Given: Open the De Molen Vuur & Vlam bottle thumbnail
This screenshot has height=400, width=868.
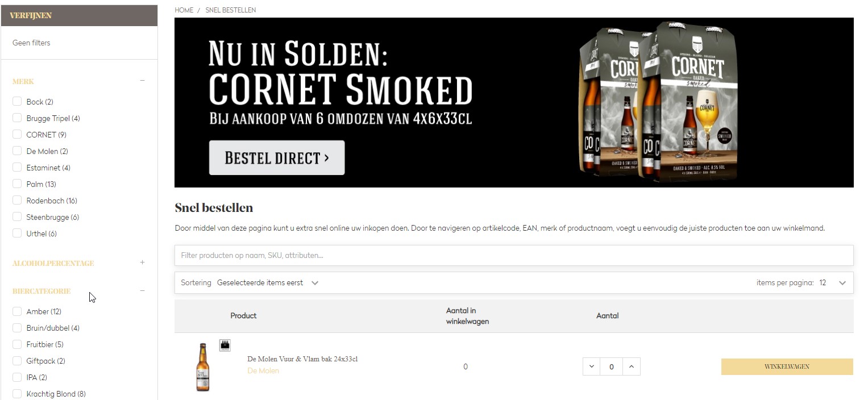Looking at the screenshot, I should pos(202,367).
